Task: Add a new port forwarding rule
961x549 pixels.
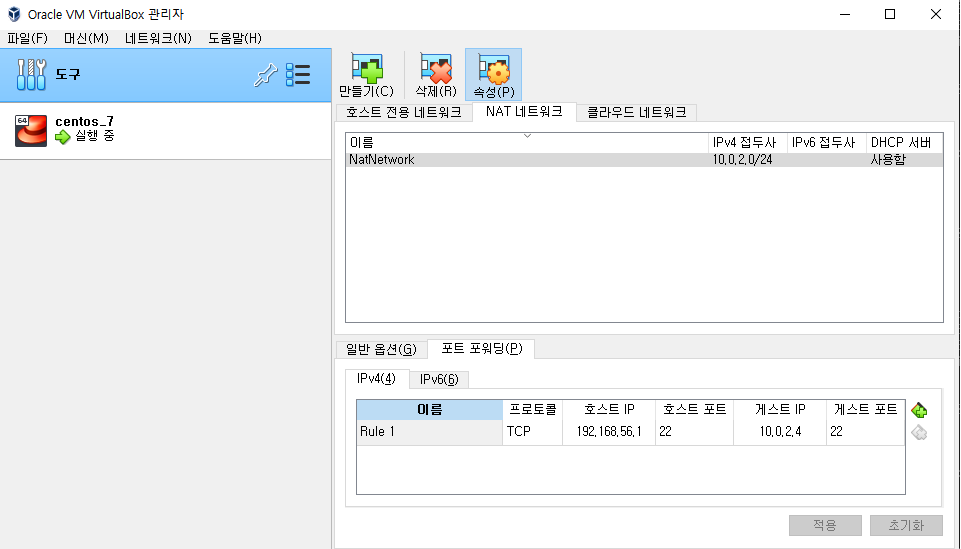Action: point(919,410)
